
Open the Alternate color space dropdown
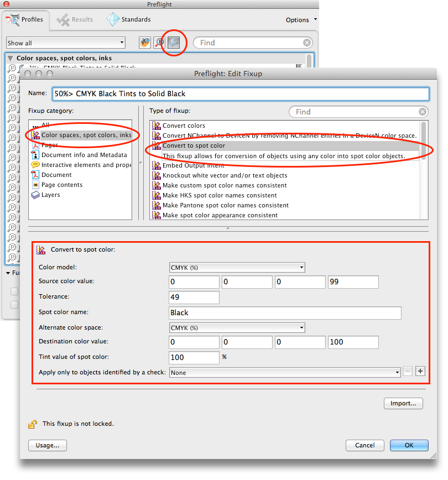coord(237,328)
